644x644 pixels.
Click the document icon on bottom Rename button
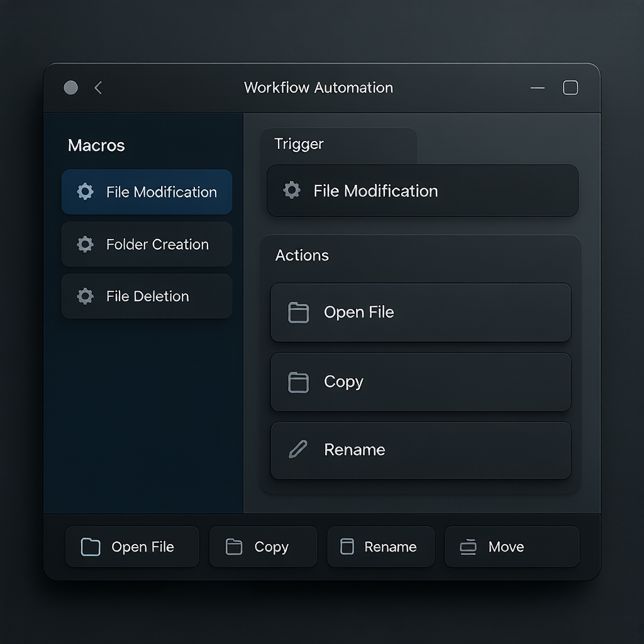[347, 547]
